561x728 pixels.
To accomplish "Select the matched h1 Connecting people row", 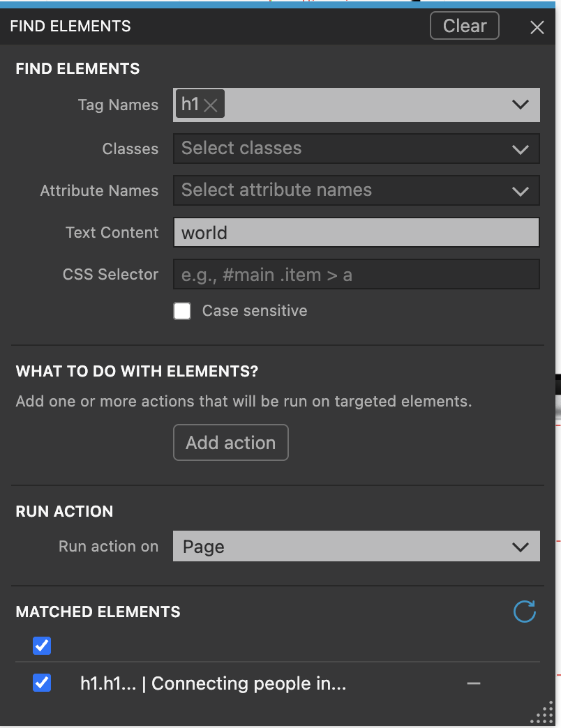I will click(214, 683).
